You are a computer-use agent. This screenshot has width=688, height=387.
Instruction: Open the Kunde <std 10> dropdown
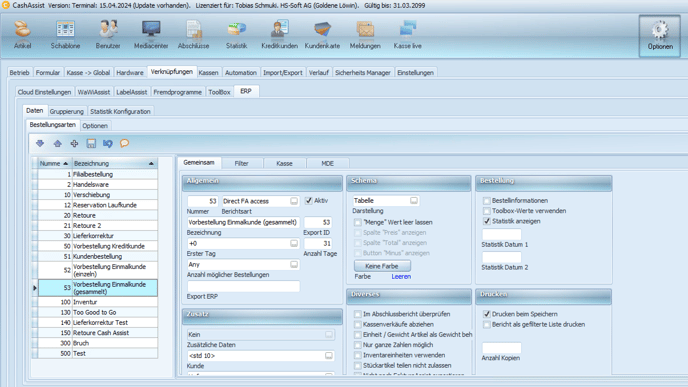click(329, 355)
